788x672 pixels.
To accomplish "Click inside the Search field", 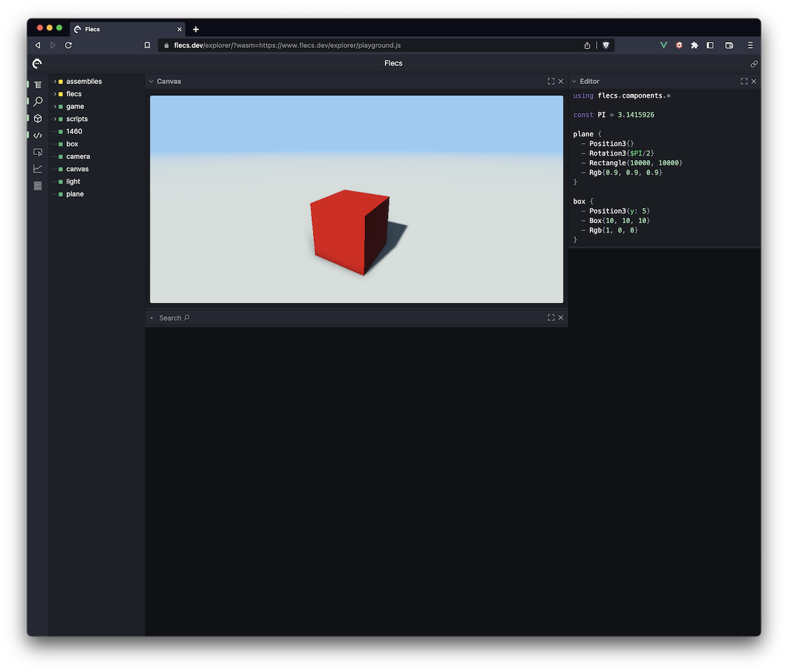I will pyautogui.click(x=172, y=318).
